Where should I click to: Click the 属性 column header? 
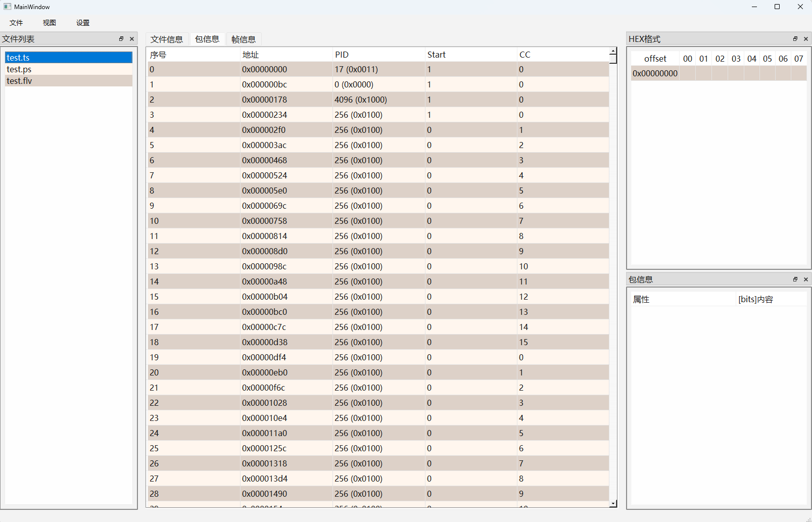click(684, 299)
